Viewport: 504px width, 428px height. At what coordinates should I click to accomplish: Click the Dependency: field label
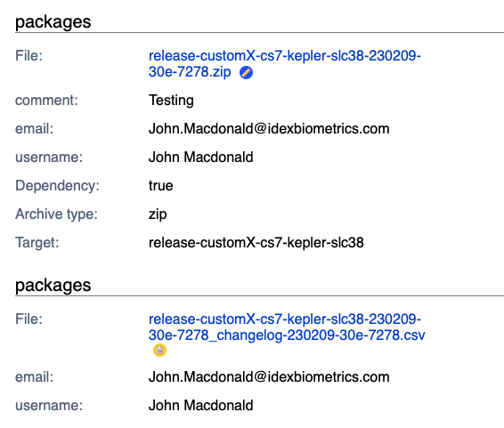(x=57, y=186)
